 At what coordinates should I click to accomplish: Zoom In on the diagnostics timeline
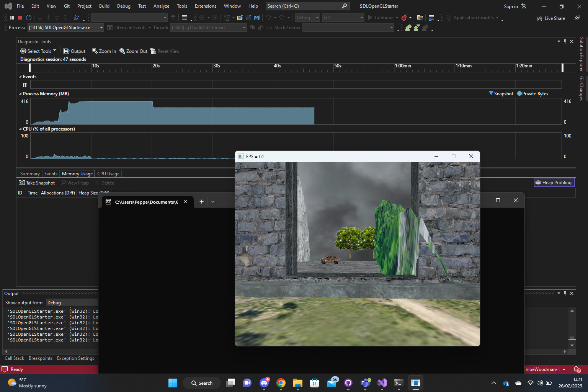point(104,51)
